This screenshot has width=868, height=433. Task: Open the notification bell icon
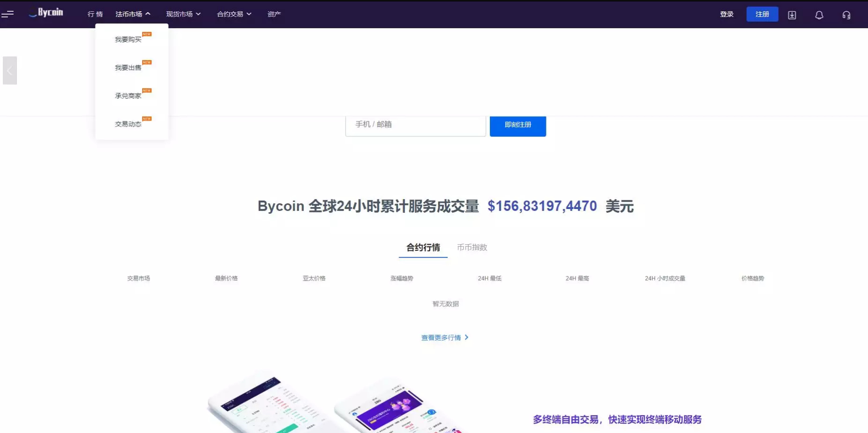[x=819, y=15]
